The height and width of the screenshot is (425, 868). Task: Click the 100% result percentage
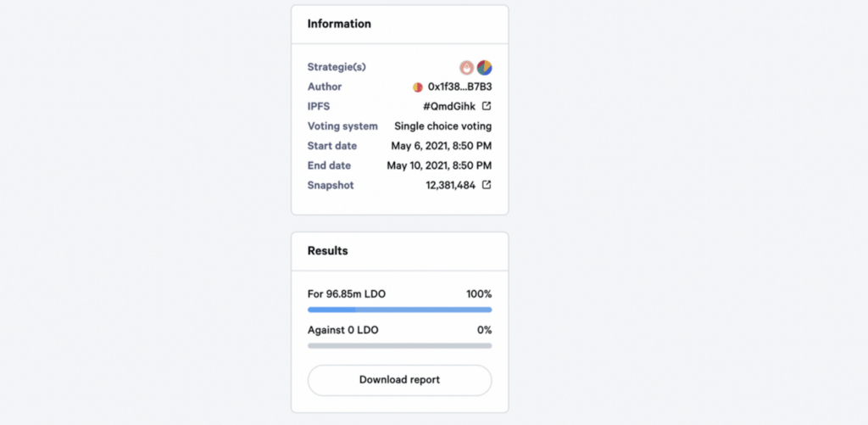pyautogui.click(x=478, y=294)
